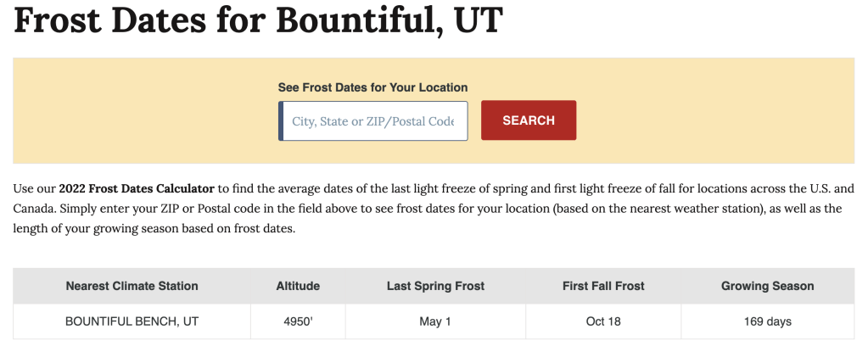This screenshot has height=352, width=868.
Task: Click the line 'length of your growing season based'
Action: 153,230
